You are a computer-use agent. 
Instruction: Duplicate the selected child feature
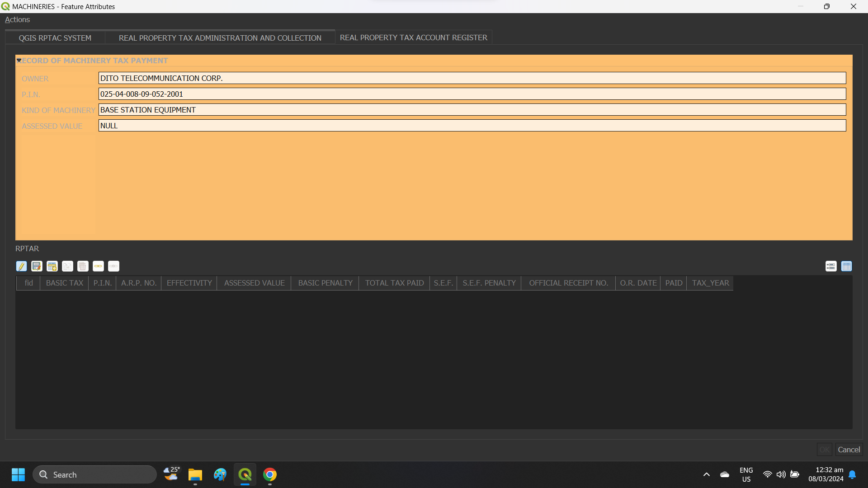[x=67, y=266]
